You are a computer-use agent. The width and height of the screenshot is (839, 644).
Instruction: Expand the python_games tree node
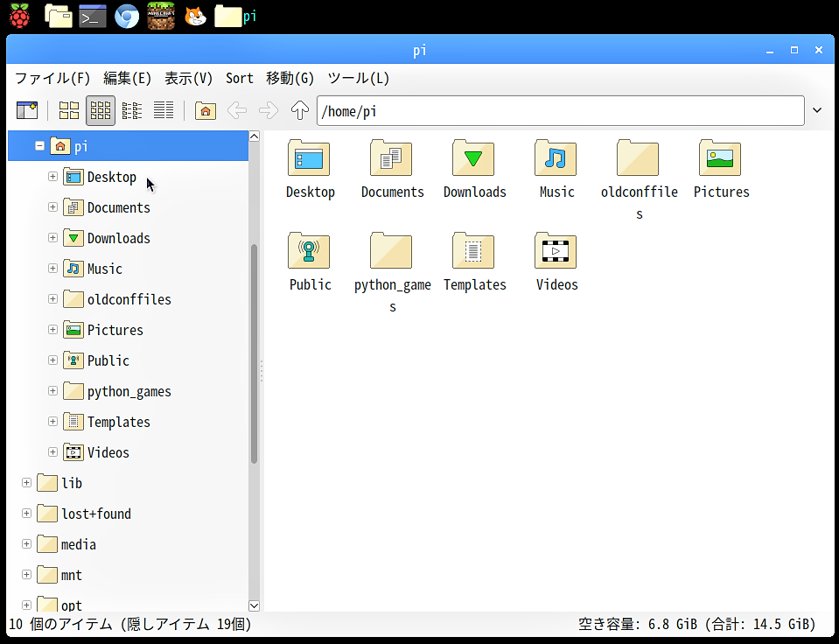coord(52,390)
